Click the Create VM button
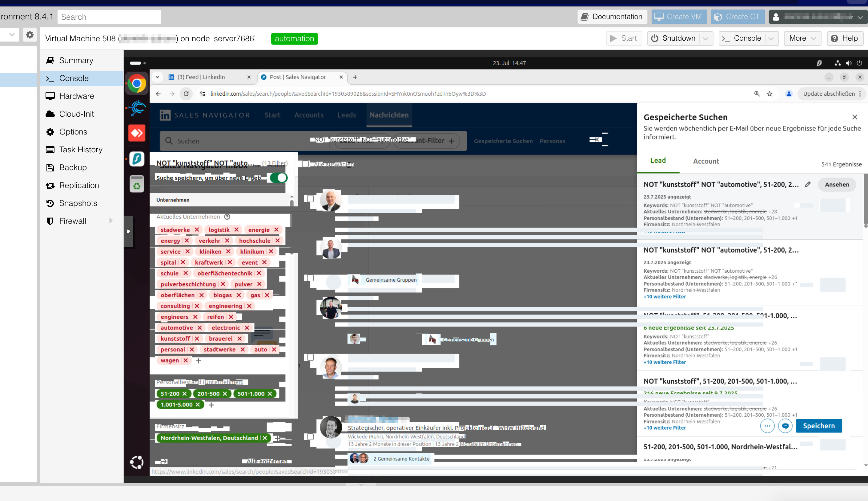The image size is (868, 501). (679, 17)
